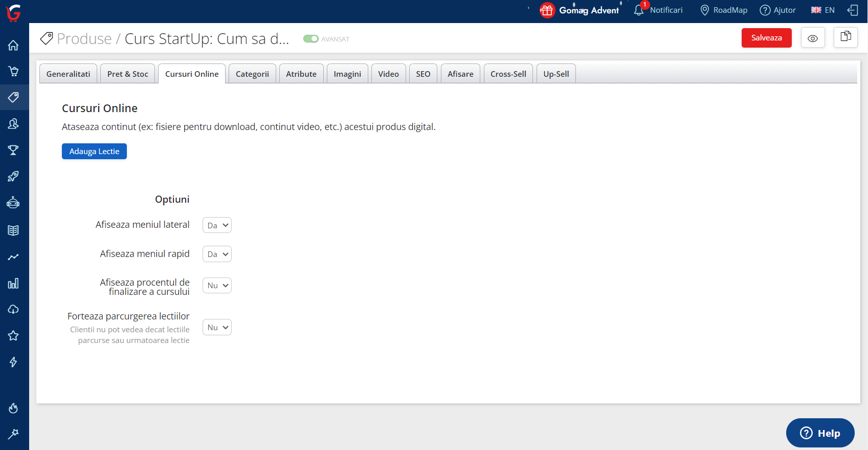Open Afiseaza procentul de finalizare dropdown
This screenshot has width=868, height=450.
217,285
